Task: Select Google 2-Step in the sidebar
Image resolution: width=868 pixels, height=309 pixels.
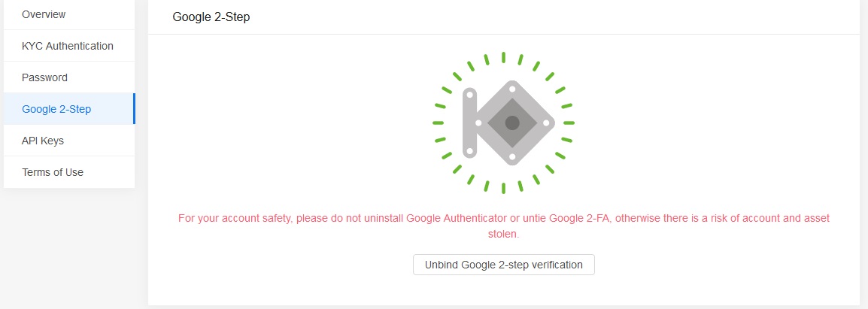Action: click(x=69, y=109)
